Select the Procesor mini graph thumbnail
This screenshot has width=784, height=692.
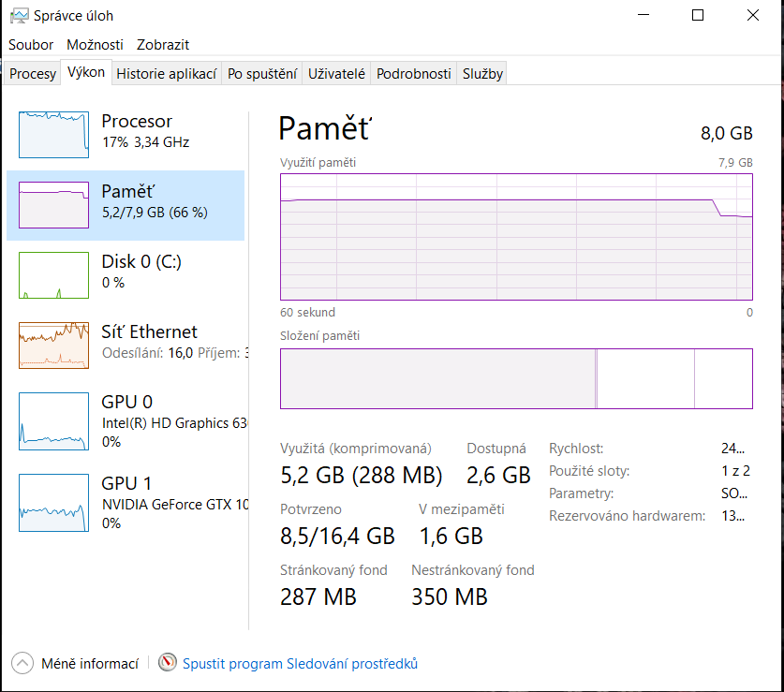click(54, 134)
